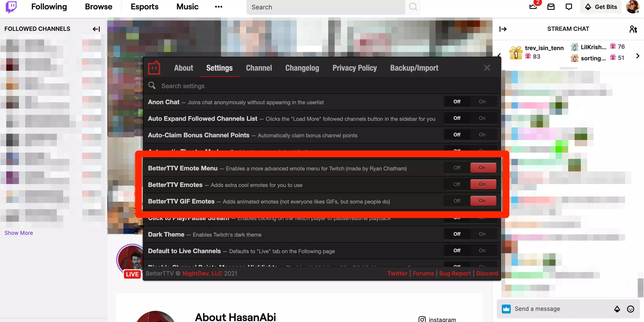Turn Default to Live Channels on
This screenshot has width=644, height=322.
[482, 250]
